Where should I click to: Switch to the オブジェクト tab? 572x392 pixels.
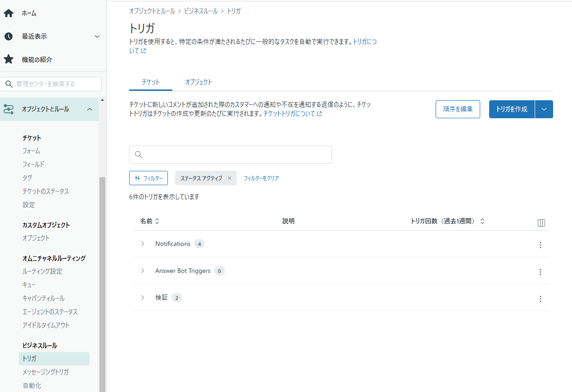click(x=198, y=82)
